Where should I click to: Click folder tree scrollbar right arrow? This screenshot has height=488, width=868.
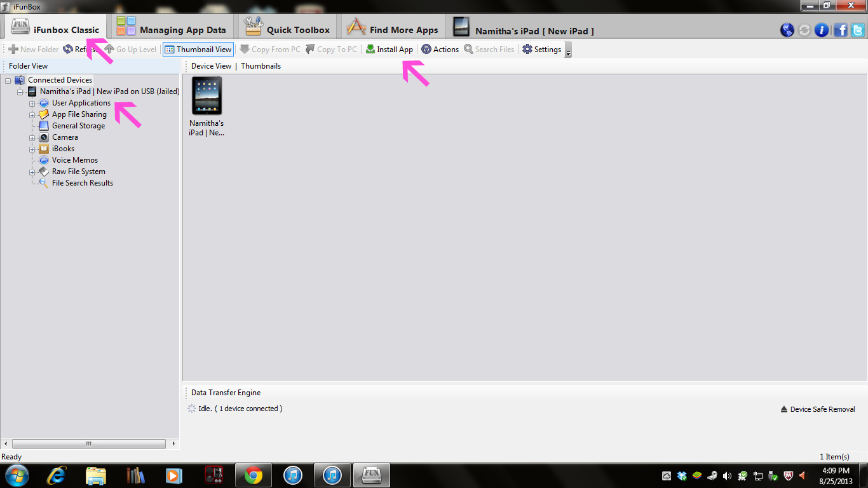(x=173, y=444)
